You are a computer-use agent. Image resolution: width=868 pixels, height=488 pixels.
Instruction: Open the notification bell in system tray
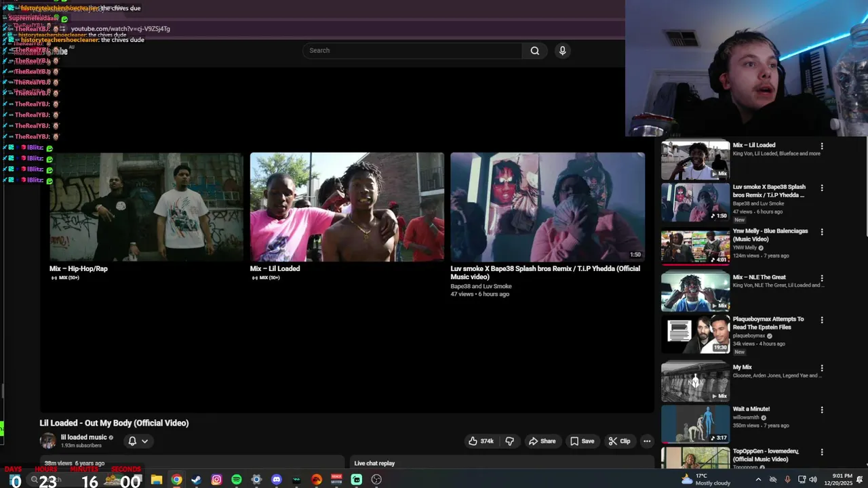pyautogui.click(x=859, y=480)
